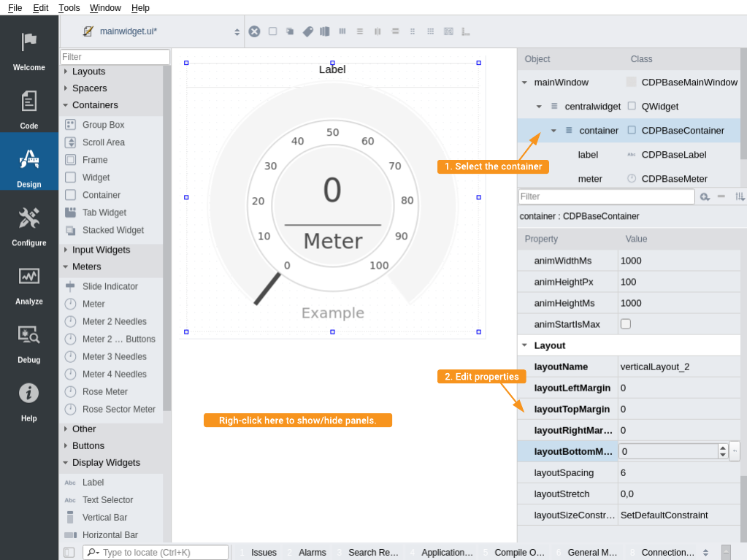747x560 pixels.
Task: Click the add dynamic property icon
Action: point(705,196)
